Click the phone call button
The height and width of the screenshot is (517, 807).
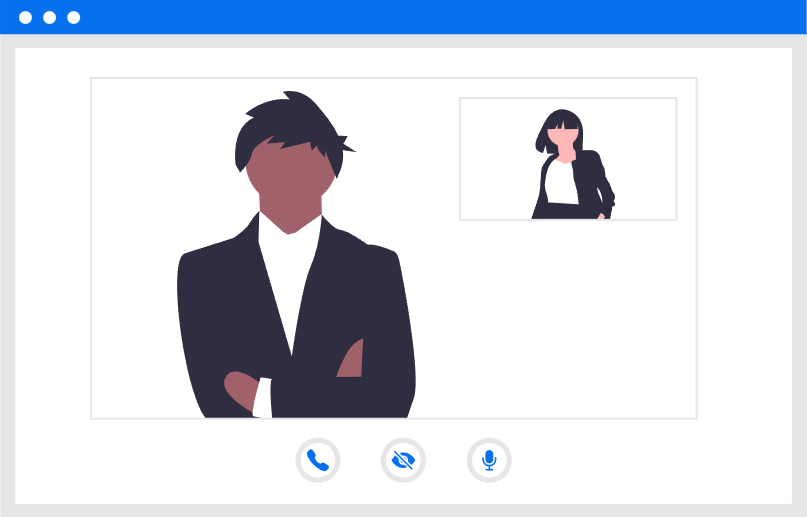(x=318, y=460)
